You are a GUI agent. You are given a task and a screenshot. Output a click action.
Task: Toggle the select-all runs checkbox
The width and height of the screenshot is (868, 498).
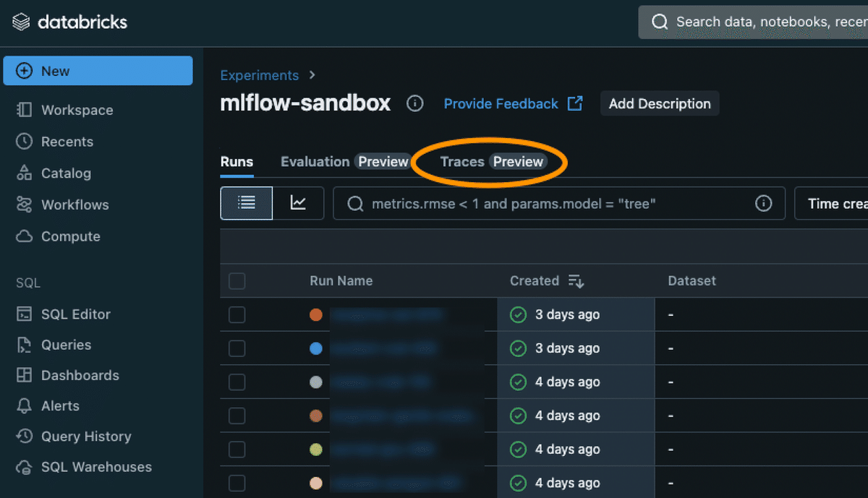click(237, 280)
